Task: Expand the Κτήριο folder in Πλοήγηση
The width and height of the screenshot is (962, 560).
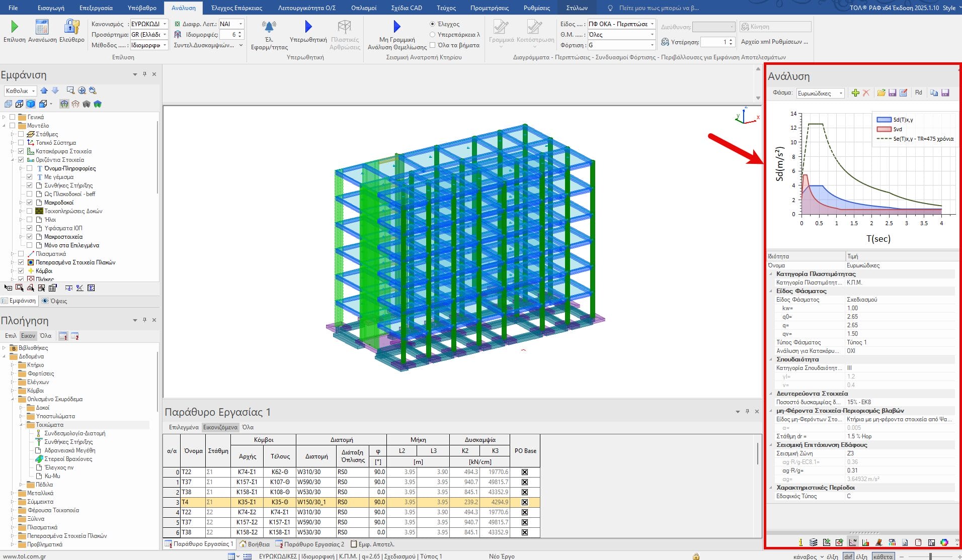Action: pos(13,365)
